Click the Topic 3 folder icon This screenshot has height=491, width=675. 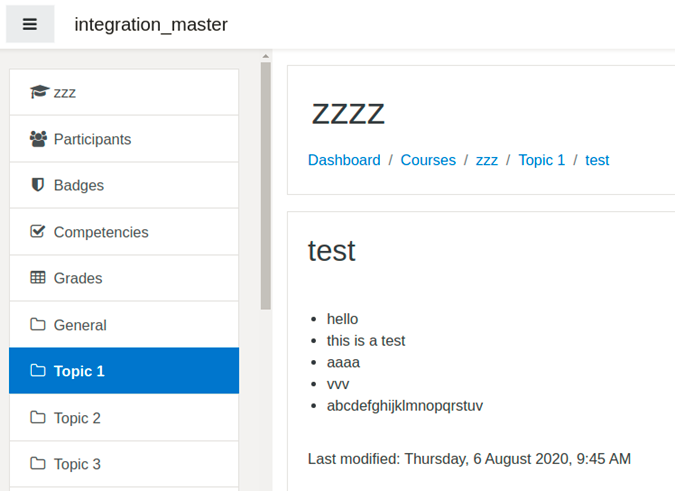tap(38, 463)
